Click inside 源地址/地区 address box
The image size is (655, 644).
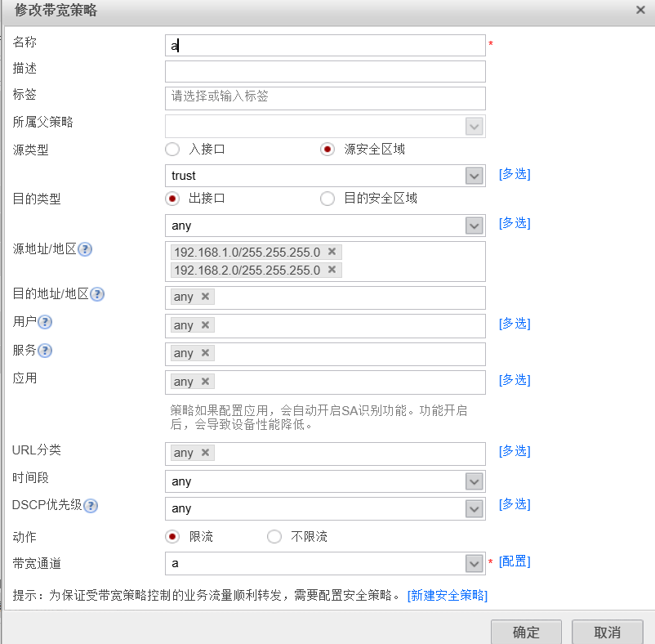(325, 262)
